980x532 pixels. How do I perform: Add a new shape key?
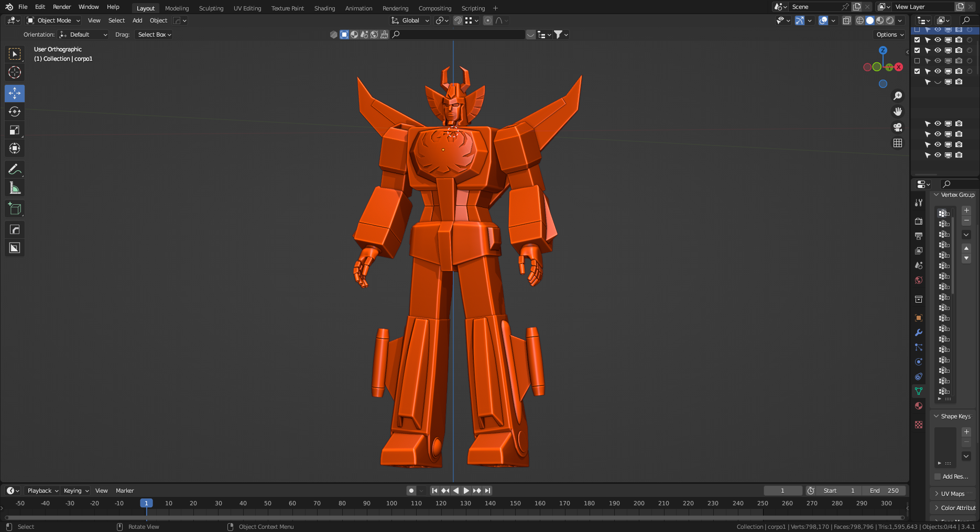tap(966, 431)
